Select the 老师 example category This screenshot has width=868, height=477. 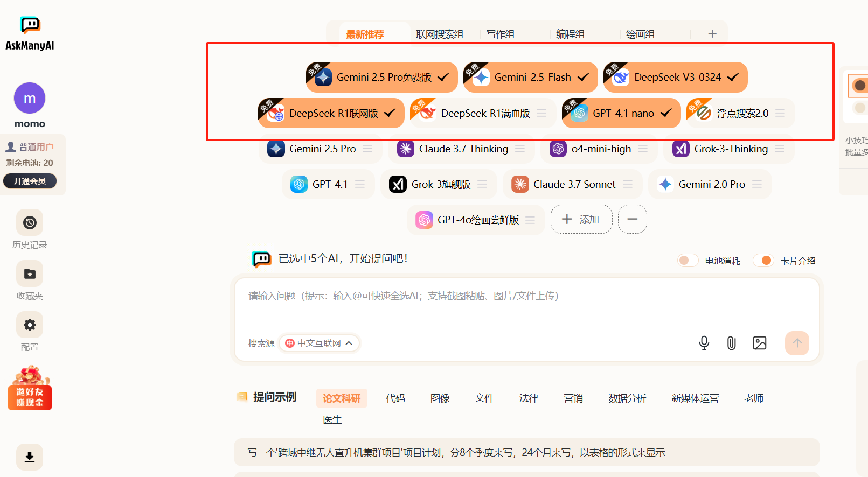(754, 398)
